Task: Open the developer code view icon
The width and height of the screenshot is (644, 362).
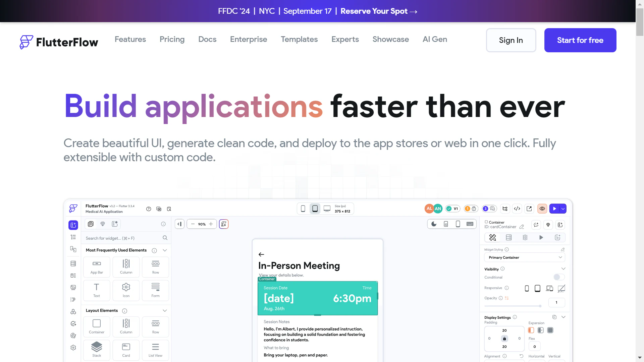Action: point(517,208)
